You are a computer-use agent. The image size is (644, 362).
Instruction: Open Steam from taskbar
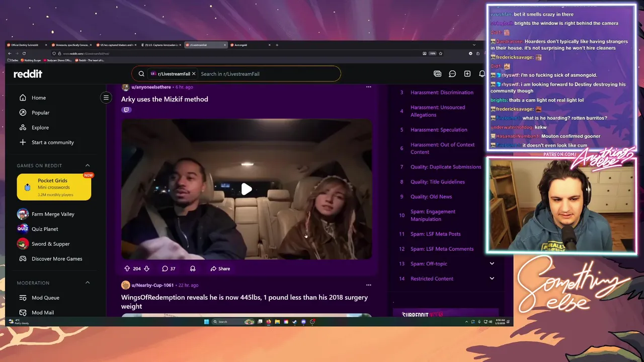(x=295, y=322)
